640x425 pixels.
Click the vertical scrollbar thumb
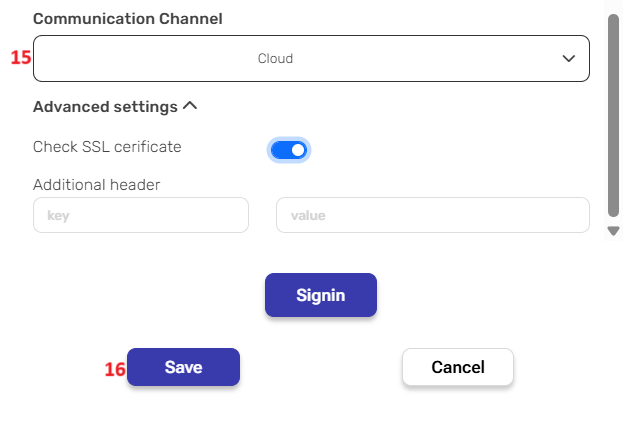pyautogui.click(x=613, y=110)
